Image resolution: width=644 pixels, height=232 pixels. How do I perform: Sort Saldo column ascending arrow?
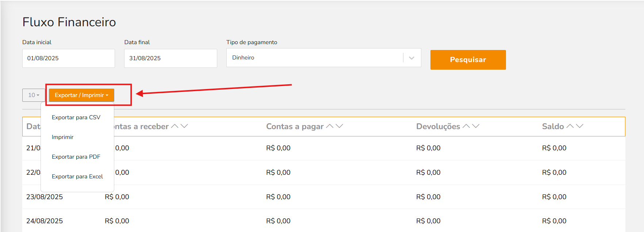tap(570, 126)
